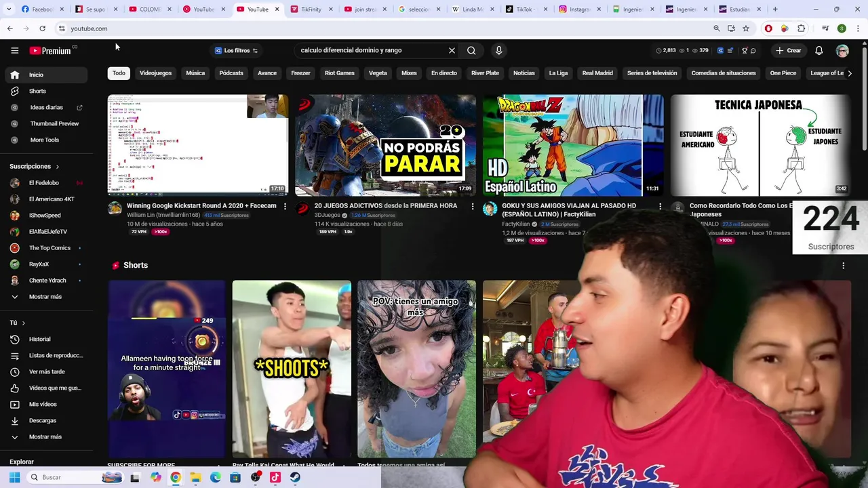Open the Crear upload button
Screen dimensions: 868x488
pyautogui.click(x=788, y=50)
